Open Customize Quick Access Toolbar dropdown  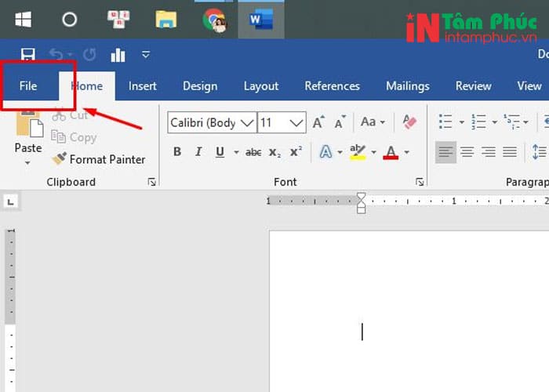[x=146, y=55]
